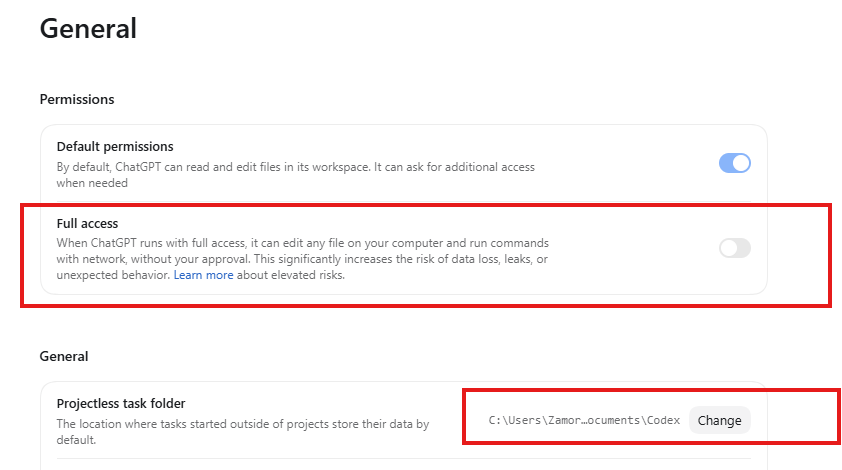
Task: Open the Learn more link about elevated risks
Action: tap(204, 275)
